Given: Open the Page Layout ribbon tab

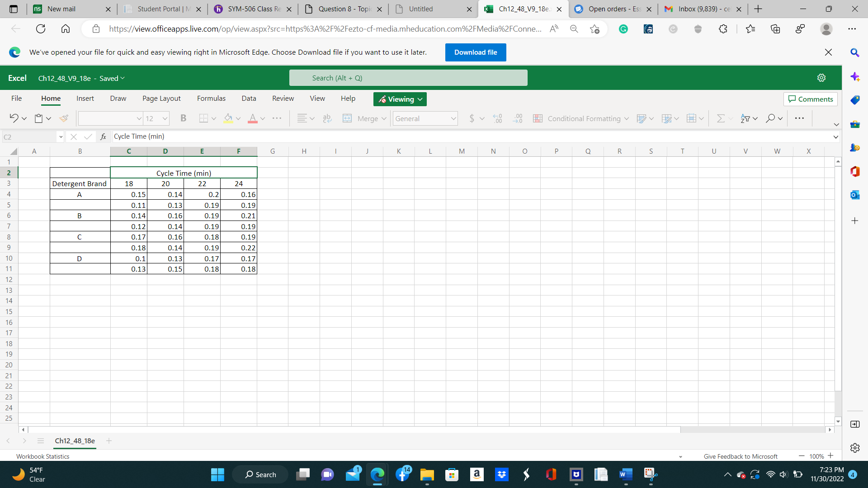Looking at the screenshot, I should (161, 99).
